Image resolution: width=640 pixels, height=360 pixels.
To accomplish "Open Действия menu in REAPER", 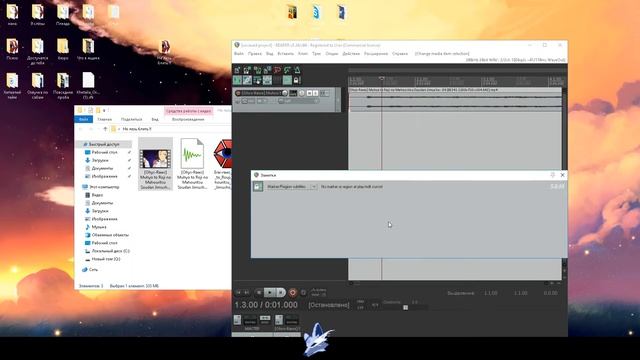I will (x=351, y=54).
